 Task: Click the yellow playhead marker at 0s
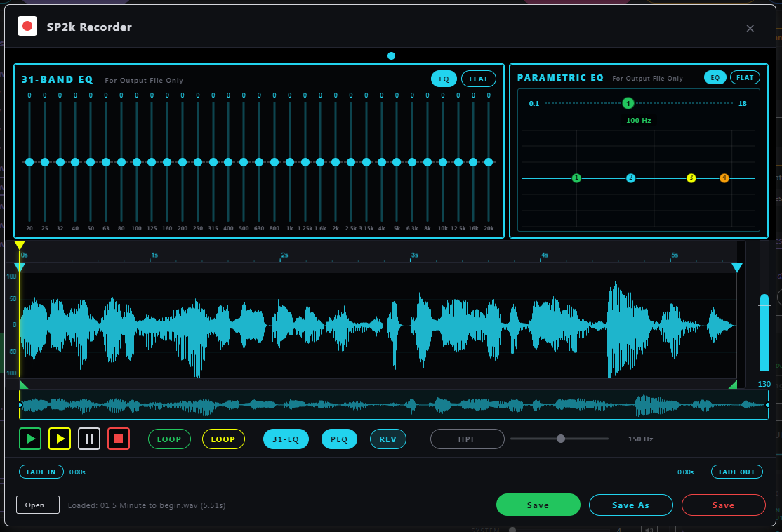pos(20,245)
